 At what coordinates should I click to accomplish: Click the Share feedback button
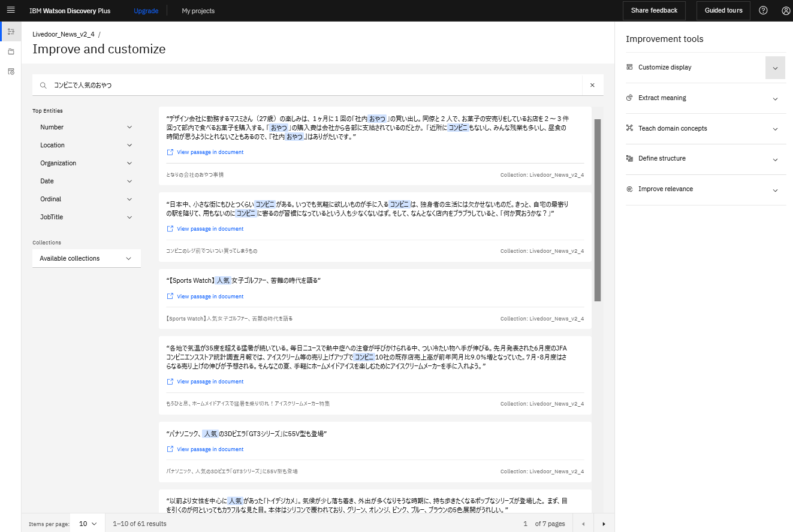click(654, 10)
